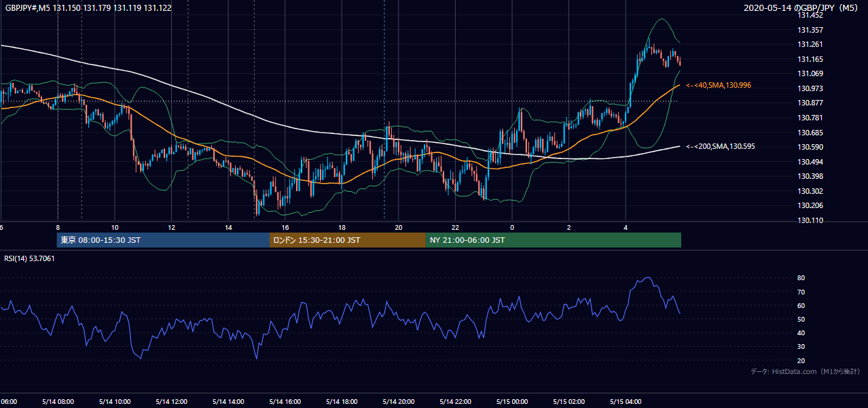
Task: Click price axis value 130.590
Action: click(x=810, y=147)
